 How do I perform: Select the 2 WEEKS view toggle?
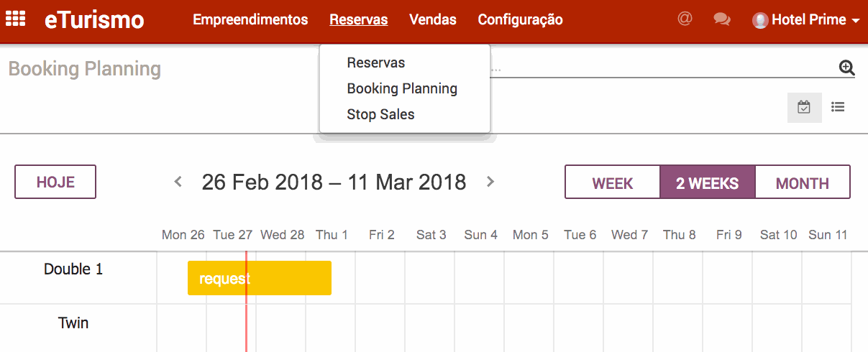(708, 182)
